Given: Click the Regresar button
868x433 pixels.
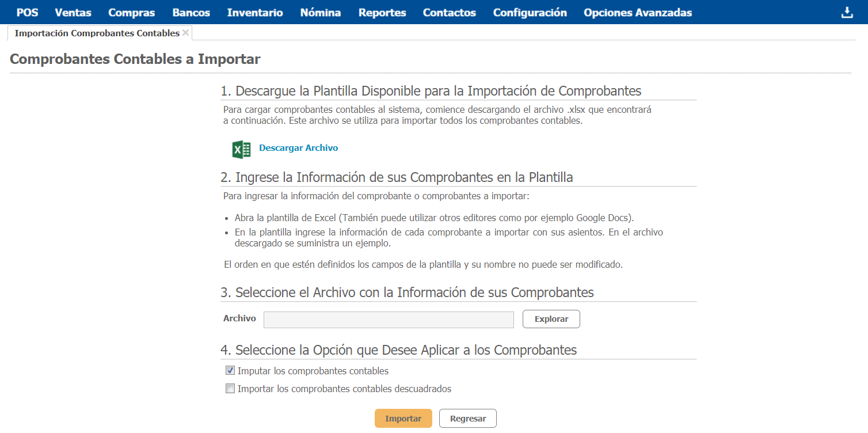Looking at the screenshot, I should point(468,419).
